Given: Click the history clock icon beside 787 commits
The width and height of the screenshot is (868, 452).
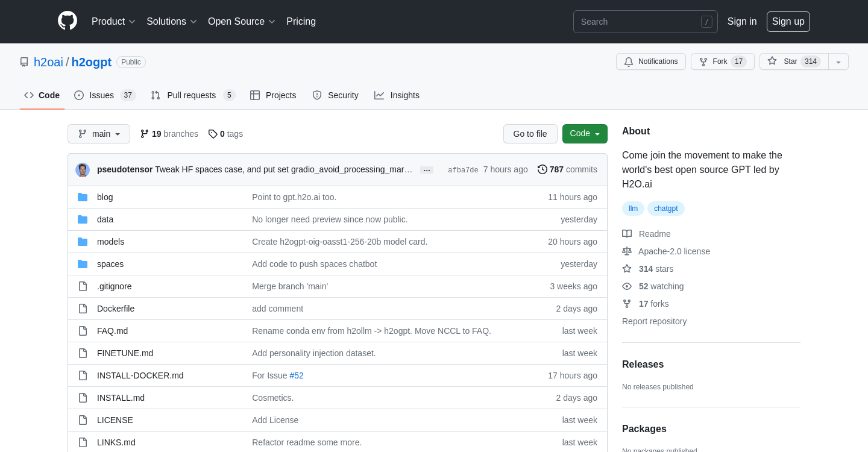Looking at the screenshot, I should pos(542,169).
